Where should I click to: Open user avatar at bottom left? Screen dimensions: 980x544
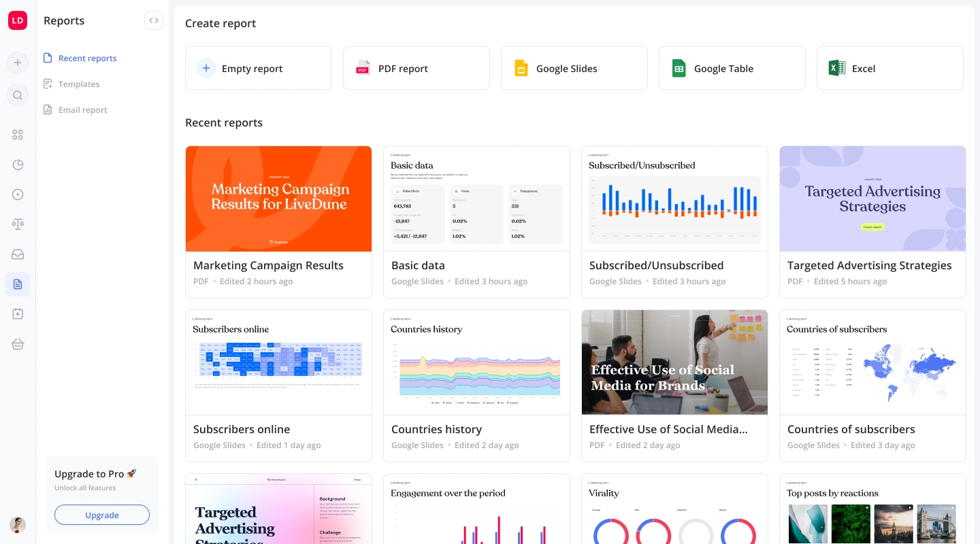click(x=18, y=524)
